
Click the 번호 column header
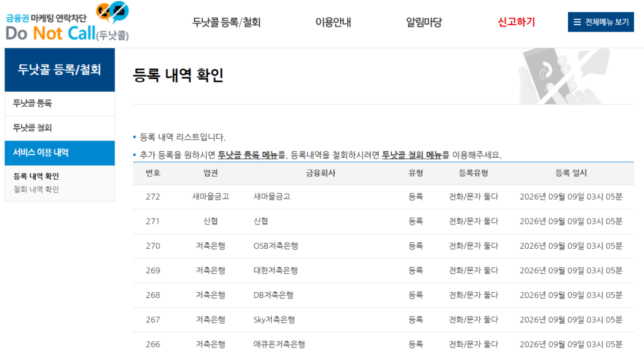pyautogui.click(x=153, y=173)
